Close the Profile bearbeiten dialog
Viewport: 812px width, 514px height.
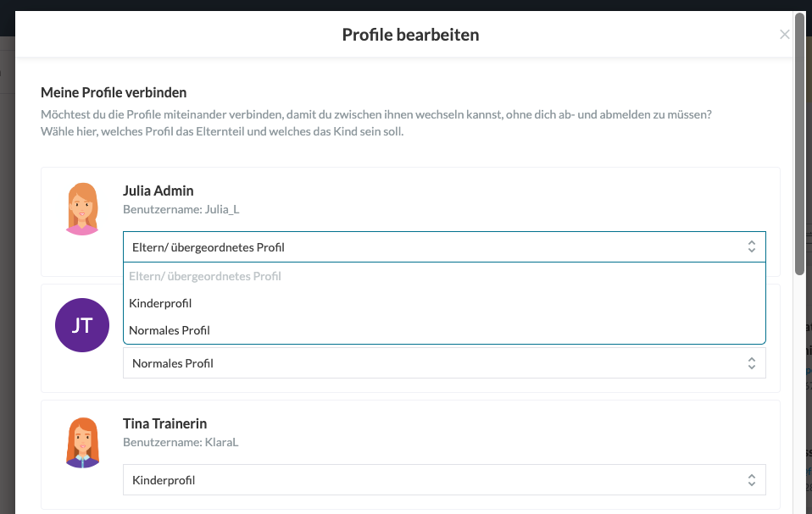tap(784, 35)
